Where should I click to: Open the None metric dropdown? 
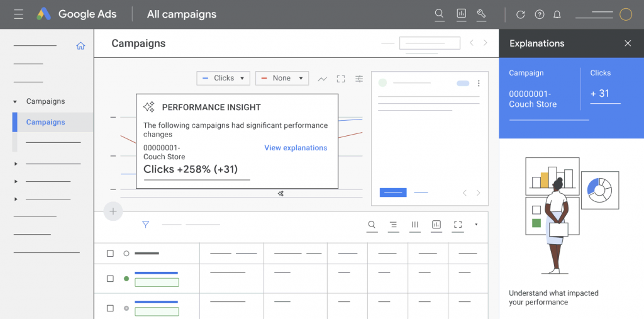[x=282, y=78]
